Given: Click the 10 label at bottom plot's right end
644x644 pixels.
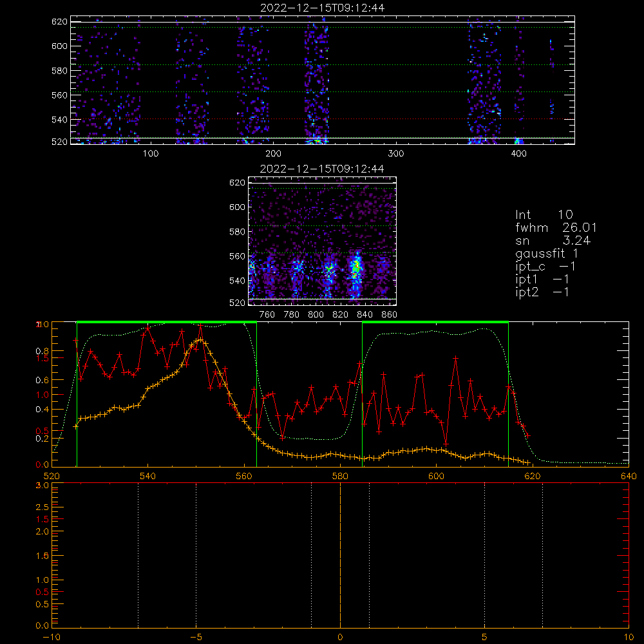Looking at the screenshot, I should [x=629, y=638].
